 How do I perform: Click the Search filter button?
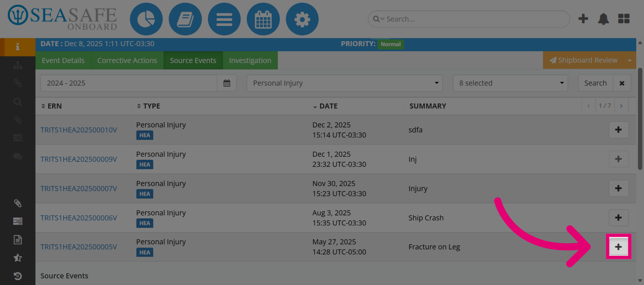[x=595, y=83]
